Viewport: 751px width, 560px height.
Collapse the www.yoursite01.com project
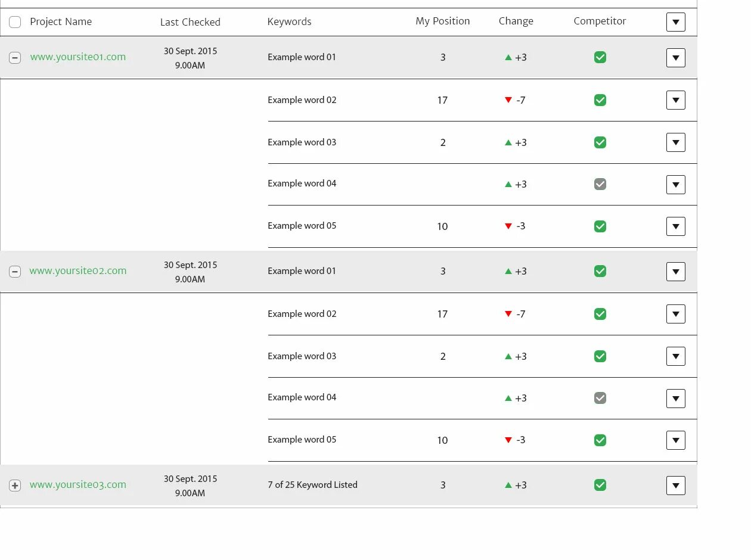(15, 58)
